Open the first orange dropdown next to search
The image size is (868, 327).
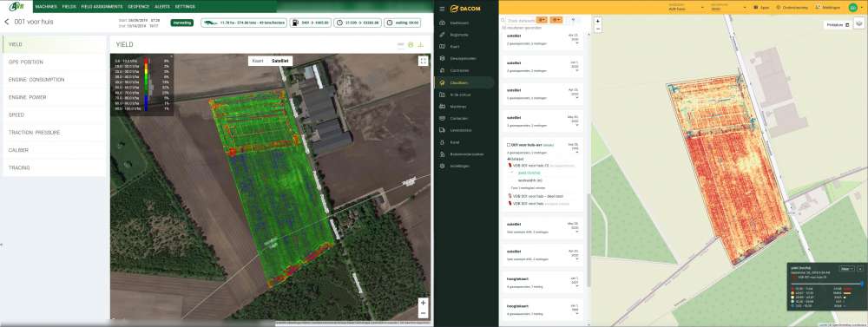[x=542, y=20]
